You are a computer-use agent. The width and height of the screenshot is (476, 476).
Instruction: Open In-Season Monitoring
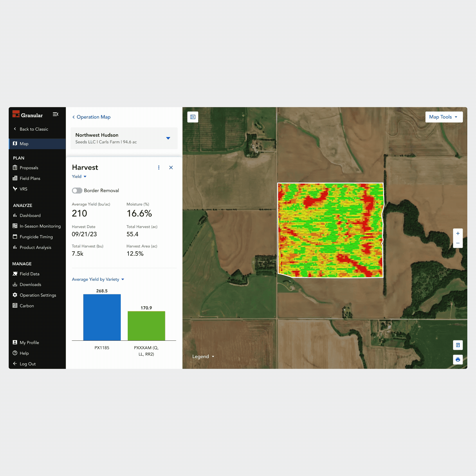[40, 226]
